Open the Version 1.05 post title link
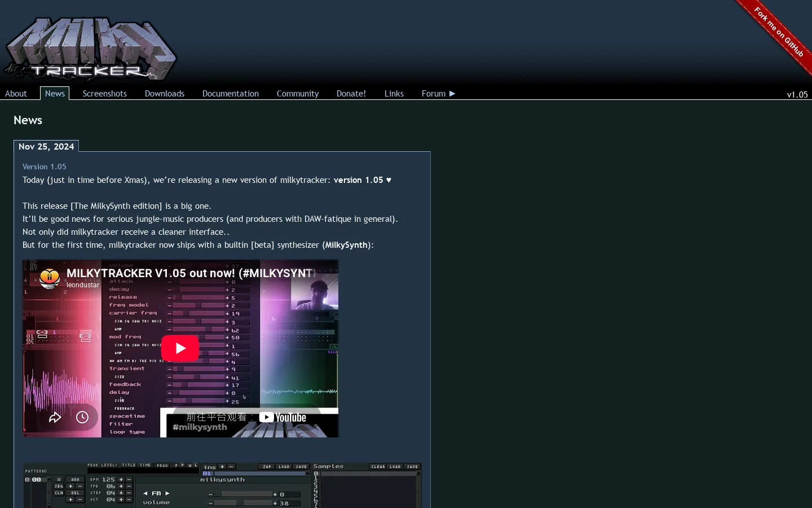Screen dimensions: 812x508 [45, 167]
